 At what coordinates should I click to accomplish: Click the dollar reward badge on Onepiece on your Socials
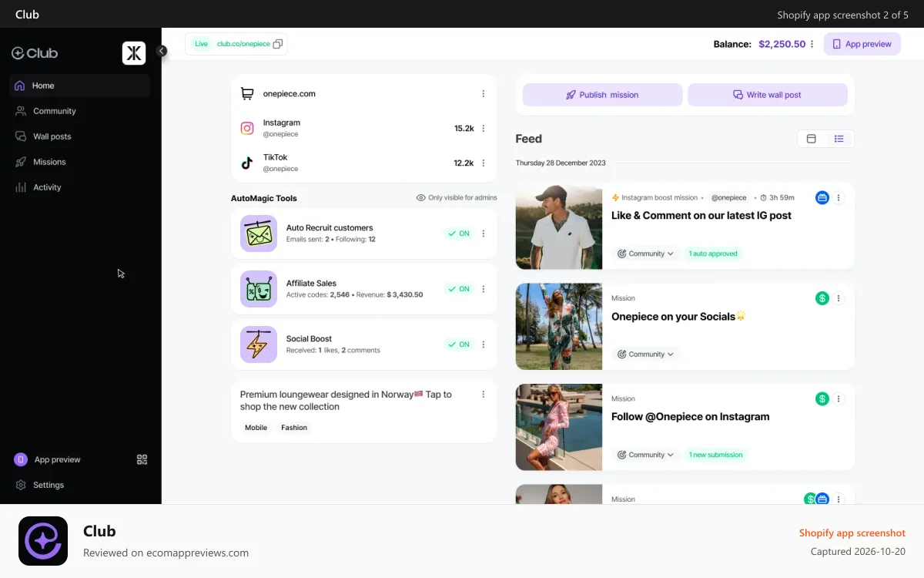click(822, 298)
